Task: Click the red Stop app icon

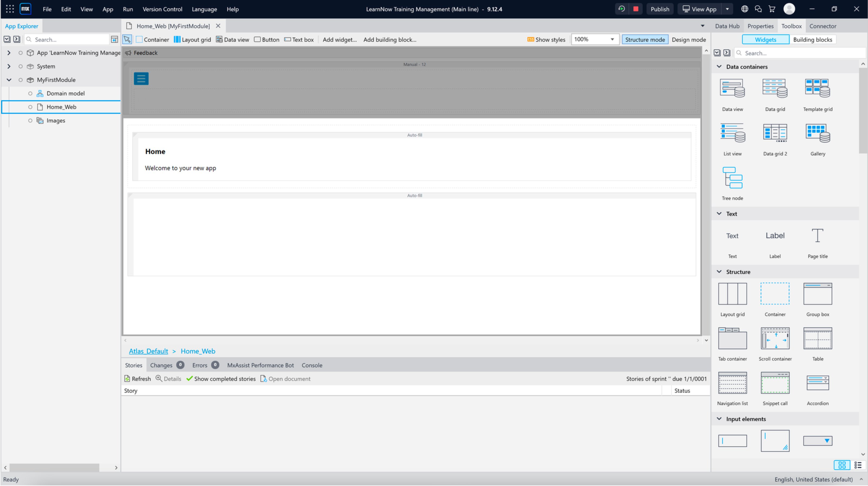Action: [635, 9]
